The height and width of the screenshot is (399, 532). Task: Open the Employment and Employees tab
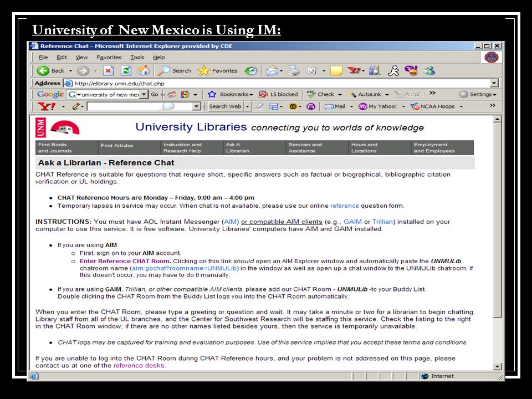point(442,147)
